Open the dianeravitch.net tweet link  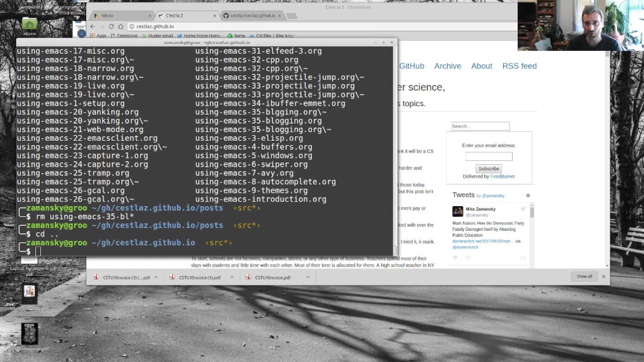coord(483,241)
